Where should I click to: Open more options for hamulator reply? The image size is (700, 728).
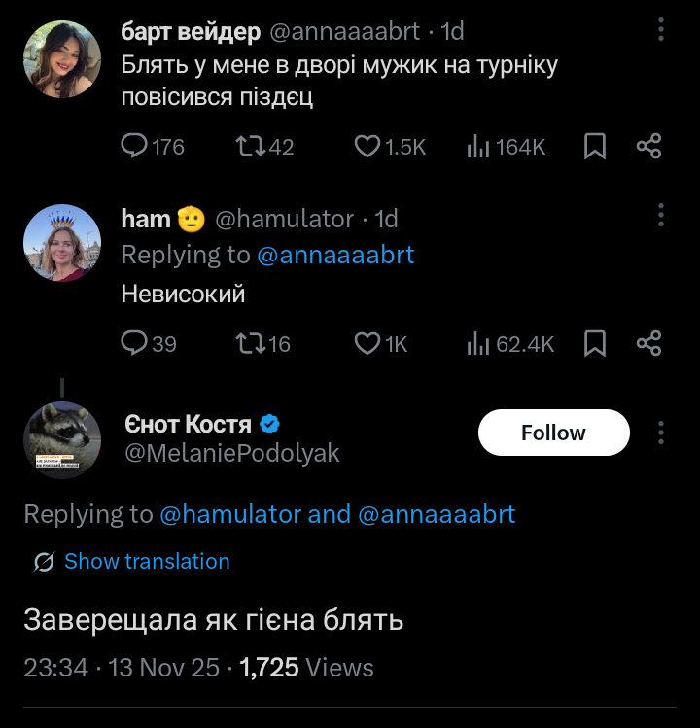pyautogui.click(x=661, y=215)
